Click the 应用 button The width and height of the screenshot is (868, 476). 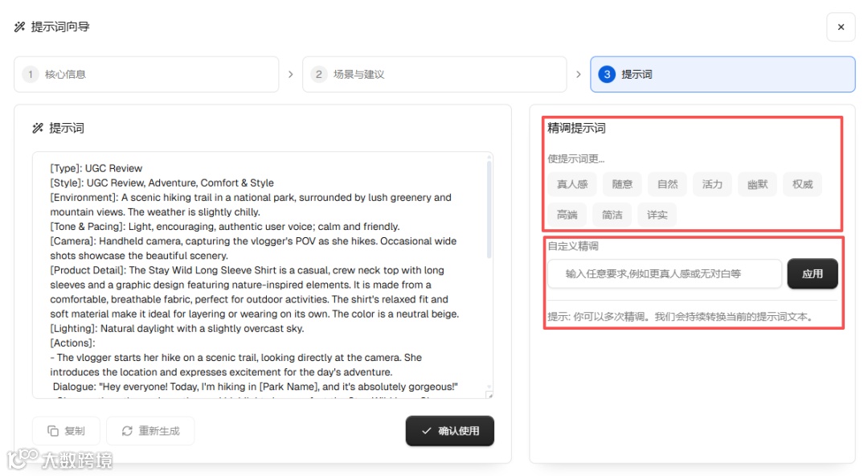812,273
